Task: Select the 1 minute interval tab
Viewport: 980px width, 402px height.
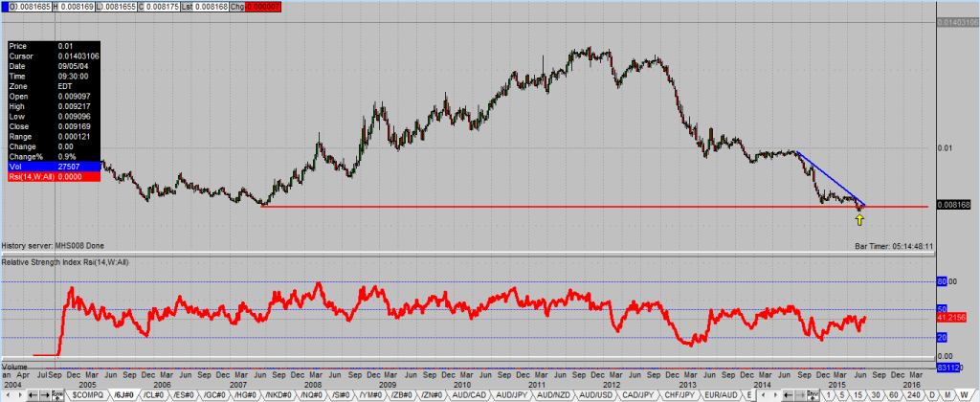Action: click(x=829, y=395)
